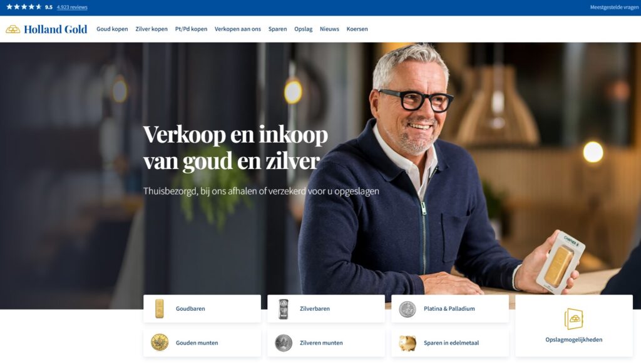Open the Opslag navigation item
The height and width of the screenshot is (364, 641).
304,29
